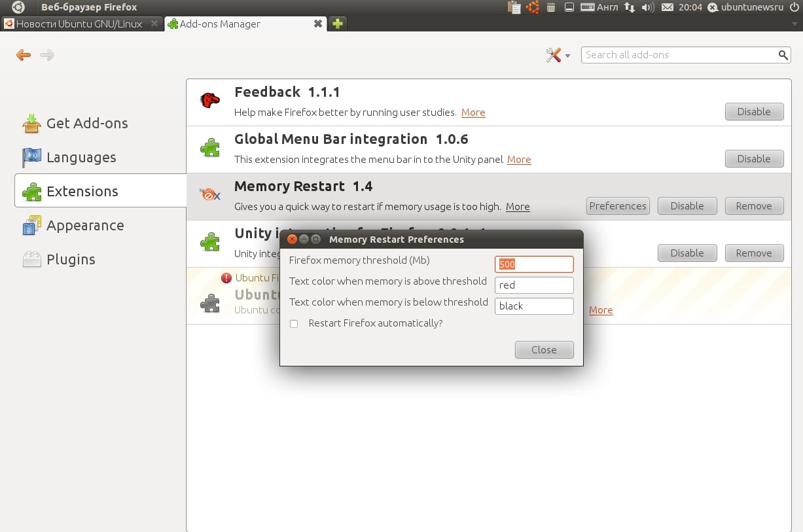Disable the Unity integration extension

click(x=687, y=253)
